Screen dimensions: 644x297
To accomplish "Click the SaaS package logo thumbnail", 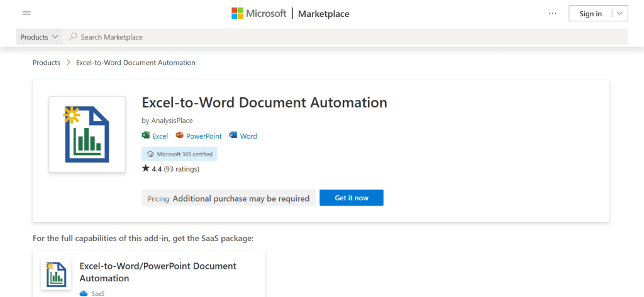I will click(x=56, y=274).
